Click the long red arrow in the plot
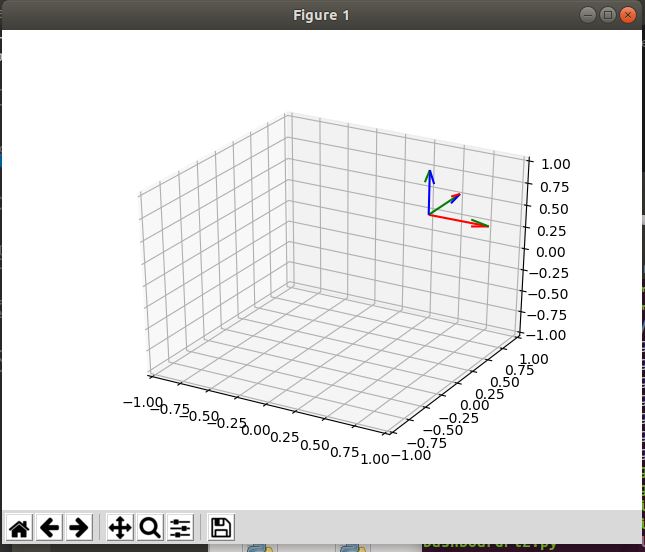This screenshot has width=645, height=552. tap(459, 220)
